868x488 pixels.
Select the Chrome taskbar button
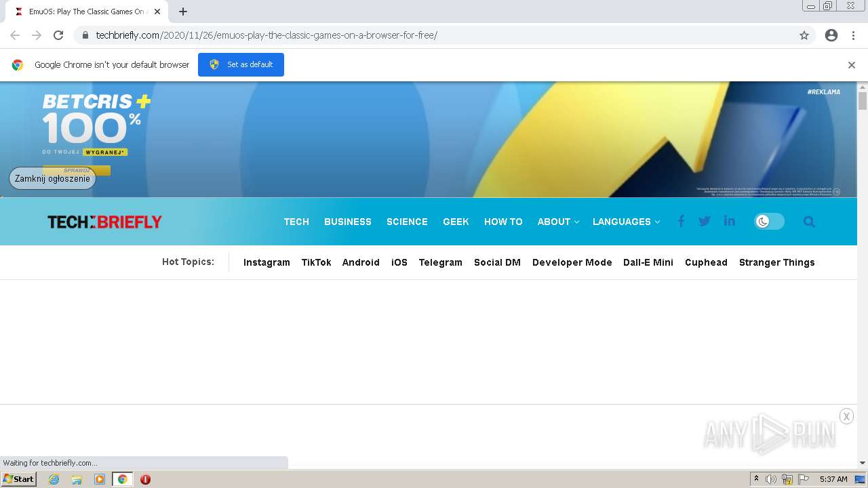coord(122,479)
